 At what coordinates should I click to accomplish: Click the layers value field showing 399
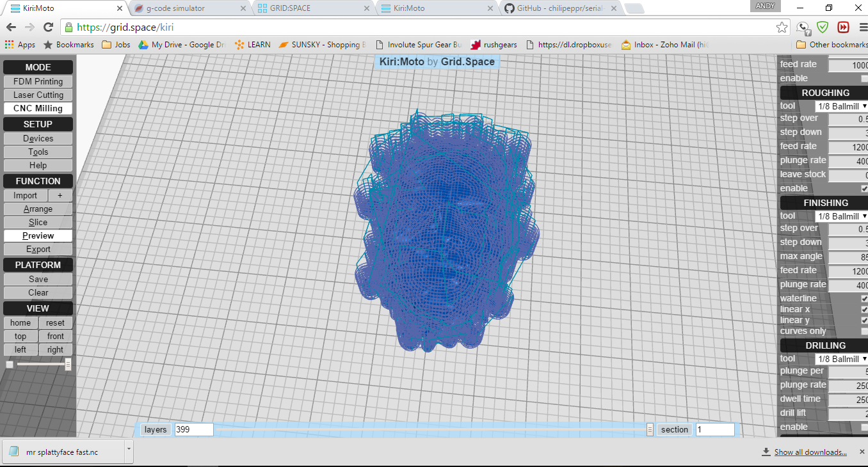click(x=193, y=430)
